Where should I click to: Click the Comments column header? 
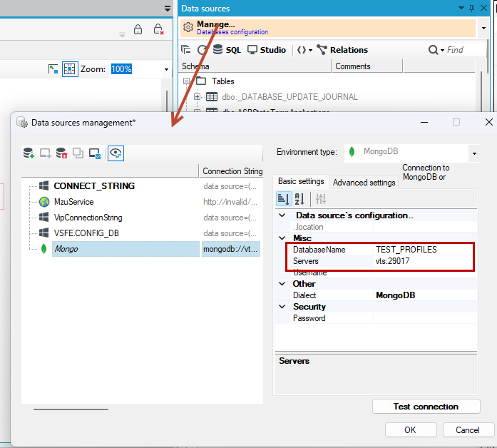click(367, 66)
